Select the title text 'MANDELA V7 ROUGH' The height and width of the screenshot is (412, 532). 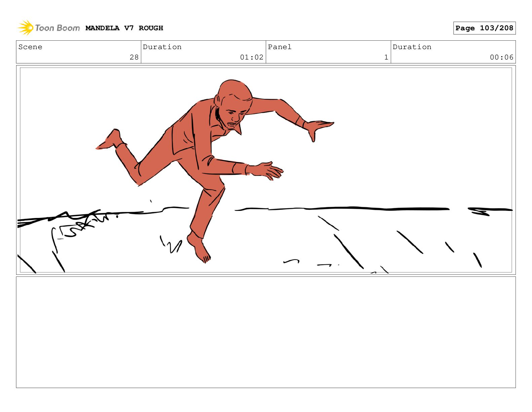[x=124, y=28]
